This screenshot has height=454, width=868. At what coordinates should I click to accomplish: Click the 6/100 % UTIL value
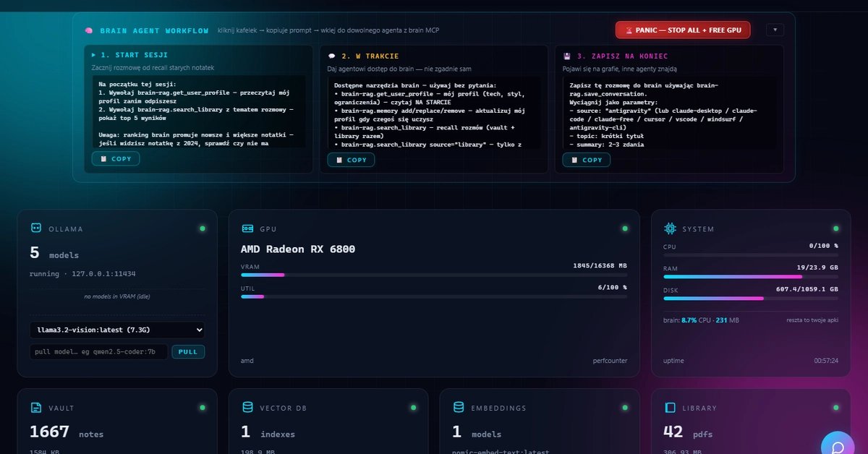coord(612,287)
